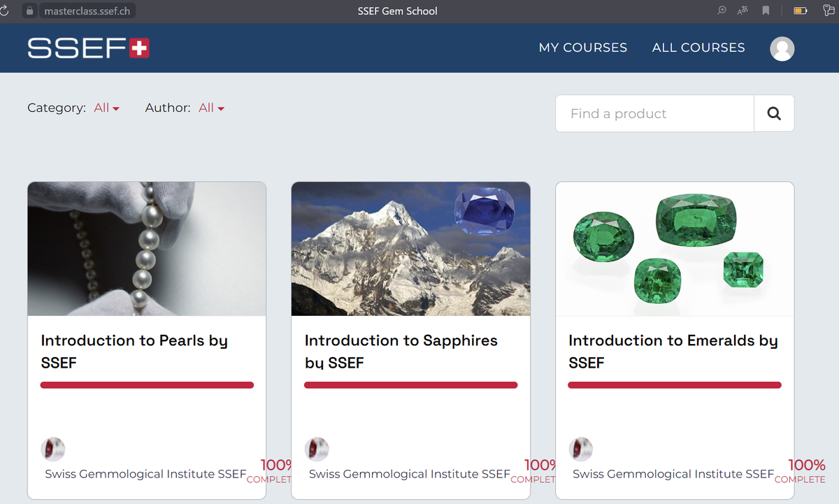
Task: Open the green emeralds course thumbnail
Action: click(675, 249)
